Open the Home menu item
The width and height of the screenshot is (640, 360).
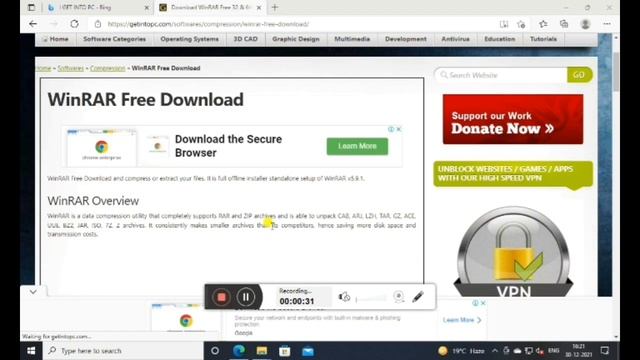point(56,39)
